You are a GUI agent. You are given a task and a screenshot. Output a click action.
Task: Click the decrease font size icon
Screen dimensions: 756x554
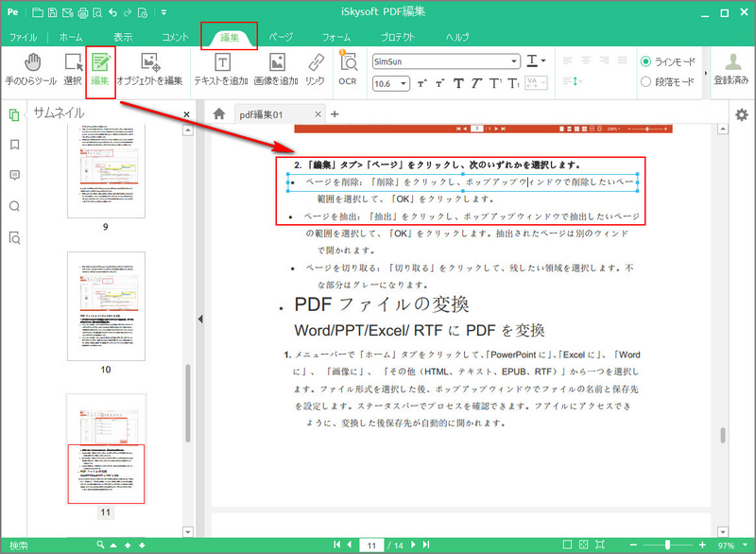pyautogui.click(x=439, y=84)
